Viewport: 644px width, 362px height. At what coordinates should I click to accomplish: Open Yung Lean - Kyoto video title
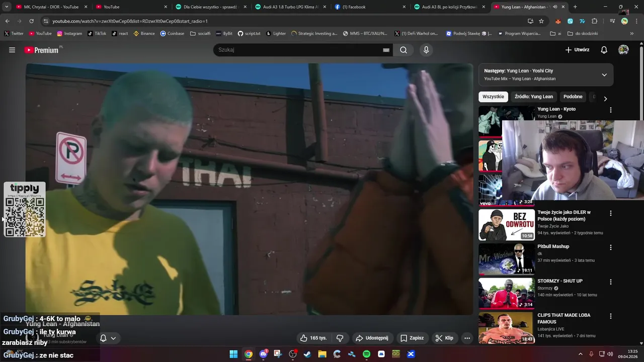coord(556,109)
